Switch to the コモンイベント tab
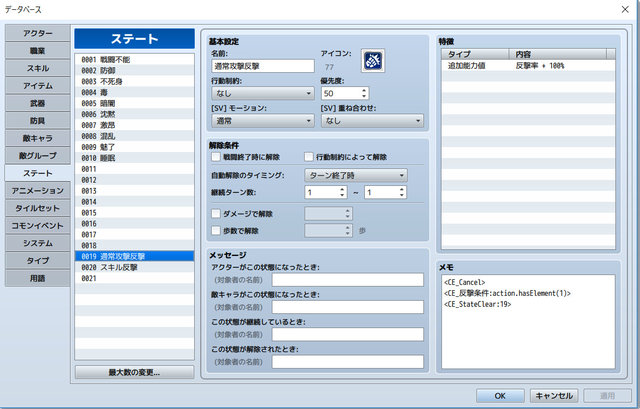 [x=38, y=226]
